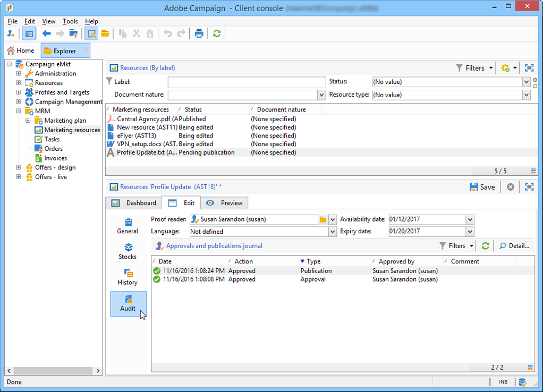The width and height of the screenshot is (543, 392).
Task: Click the redo arrow icon
Action: pyautogui.click(x=182, y=33)
